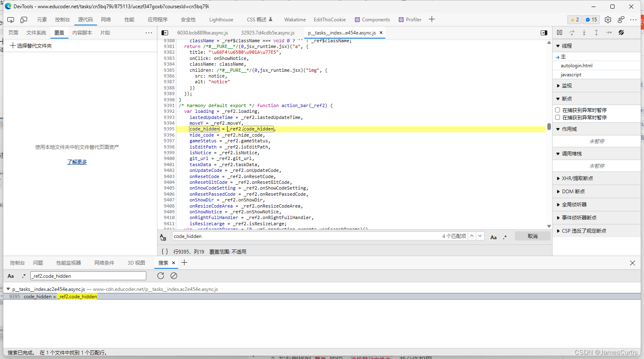Click 取消 to close find bar
Image resolution: width=644 pixels, height=359 pixels.
[x=532, y=236]
